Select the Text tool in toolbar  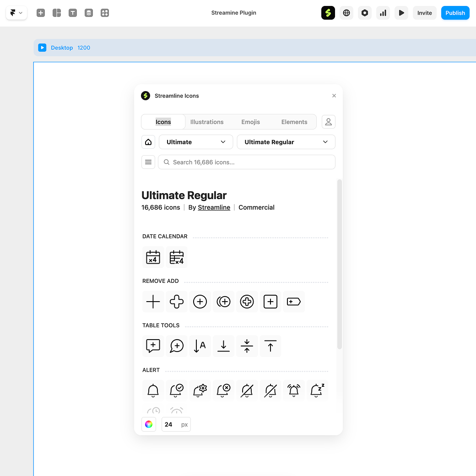[73, 13]
